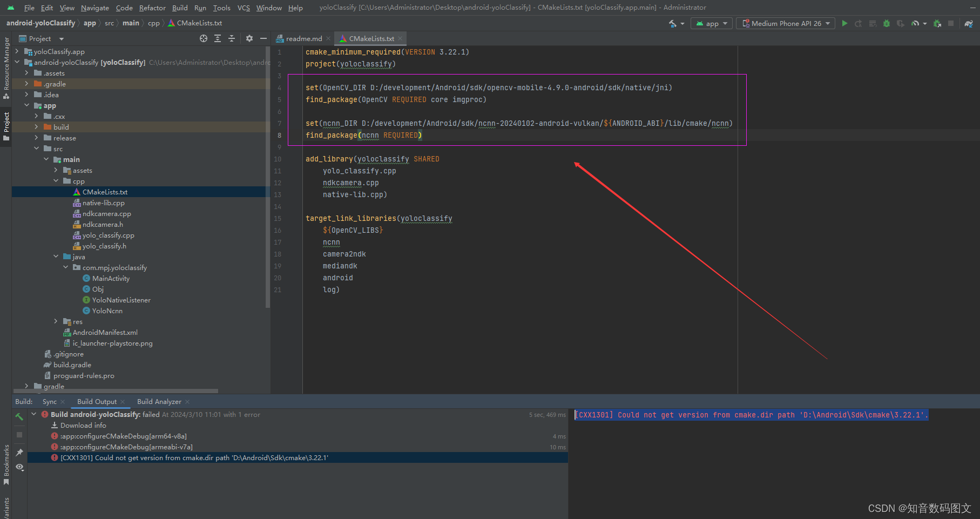
Task: Open the Refactor menu
Action: (152, 8)
